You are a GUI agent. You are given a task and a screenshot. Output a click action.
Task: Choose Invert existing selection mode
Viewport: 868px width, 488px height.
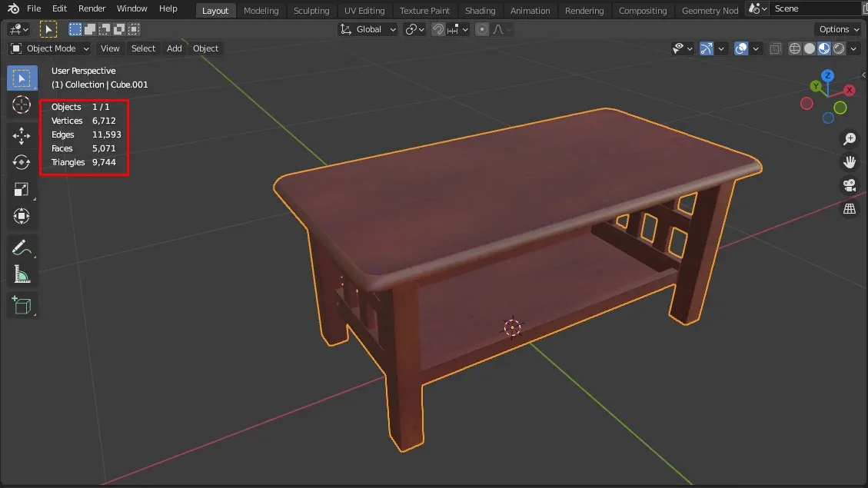pyautogui.click(x=119, y=29)
